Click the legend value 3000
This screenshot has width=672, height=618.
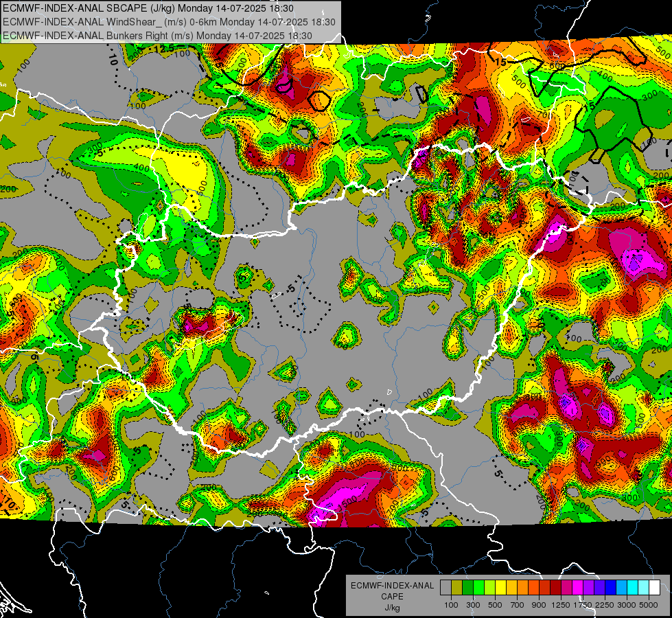(627, 605)
